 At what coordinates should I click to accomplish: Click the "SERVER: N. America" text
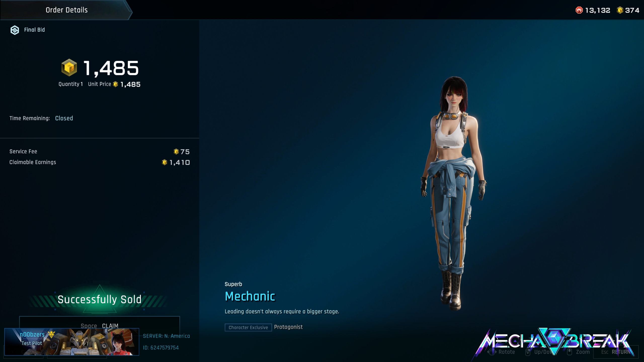tap(167, 336)
